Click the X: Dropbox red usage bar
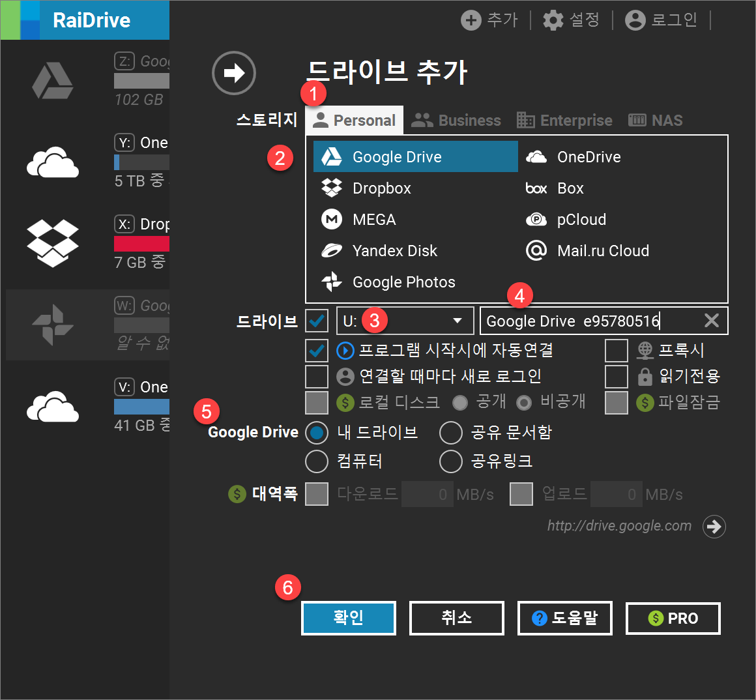 click(142, 244)
